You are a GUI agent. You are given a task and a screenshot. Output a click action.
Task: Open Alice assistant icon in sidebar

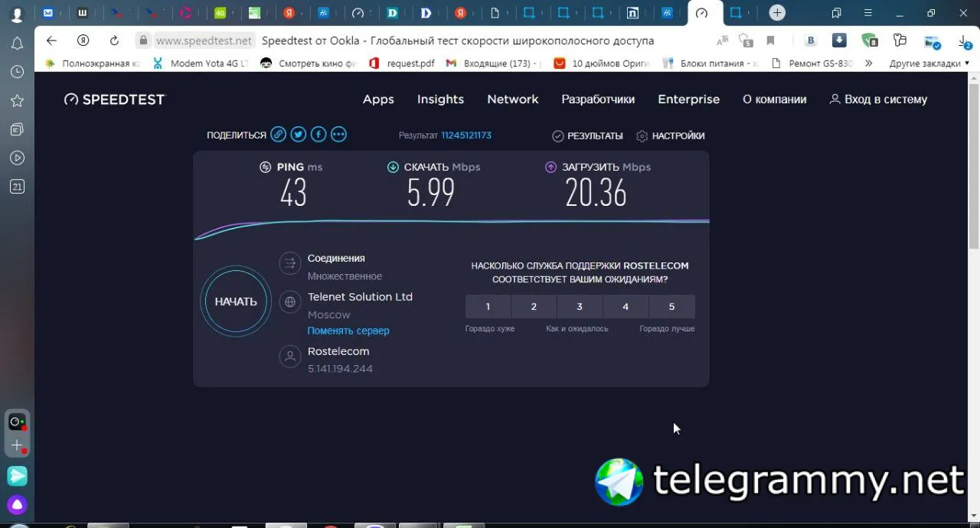(17, 505)
